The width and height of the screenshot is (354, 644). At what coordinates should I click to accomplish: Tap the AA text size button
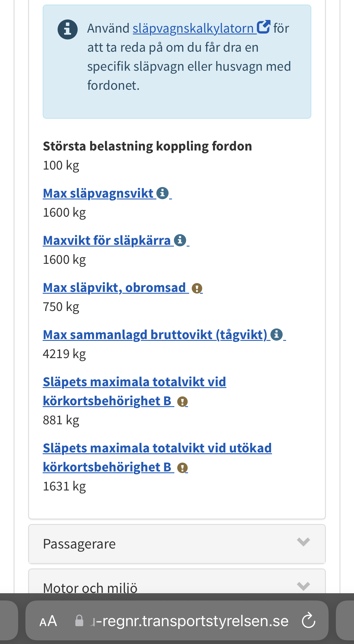tap(48, 621)
